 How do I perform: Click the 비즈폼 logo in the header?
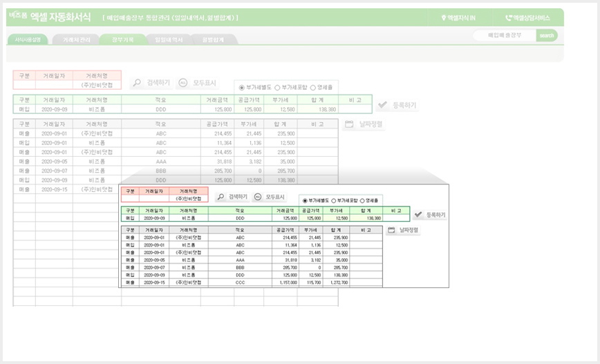click(x=18, y=15)
